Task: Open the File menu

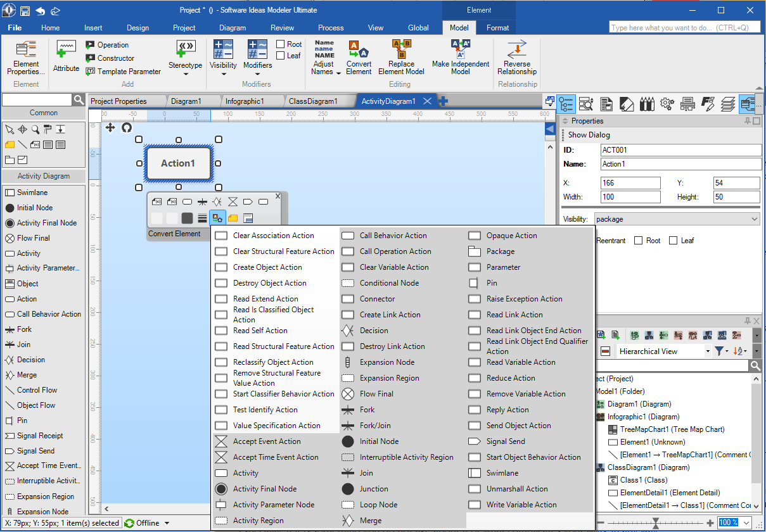Action: coord(15,28)
